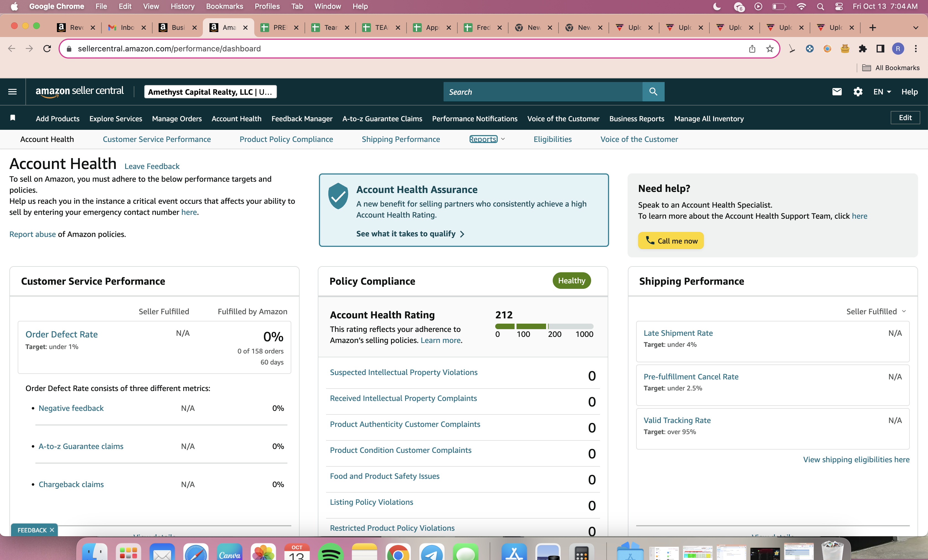928x560 pixels.
Task: Click the Account Health Assurance shield icon
Action: (338, 196)
